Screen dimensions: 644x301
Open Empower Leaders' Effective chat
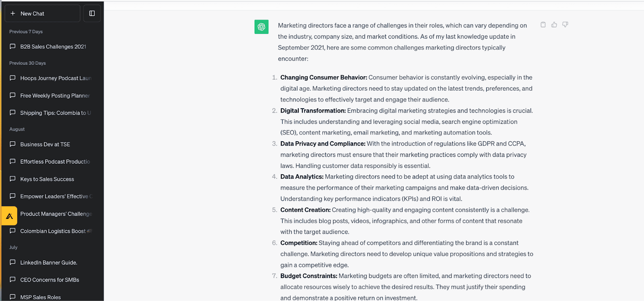[54, 196]
